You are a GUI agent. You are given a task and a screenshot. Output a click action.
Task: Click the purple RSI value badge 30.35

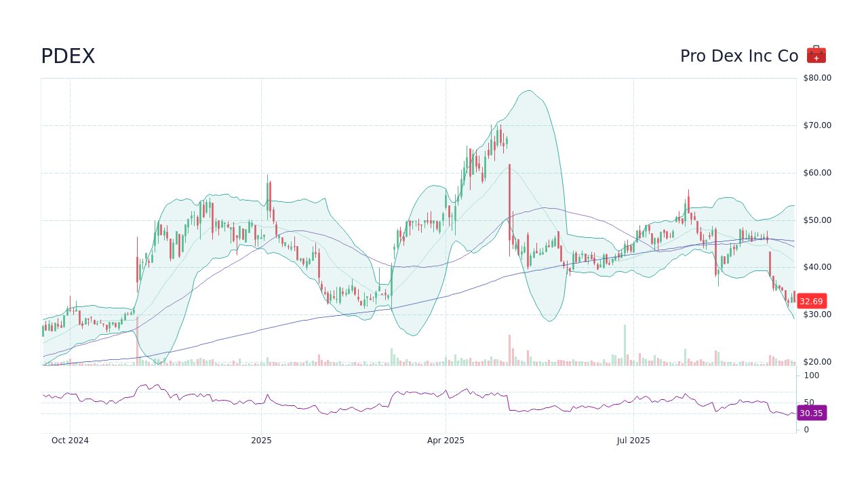pos(811,413)
